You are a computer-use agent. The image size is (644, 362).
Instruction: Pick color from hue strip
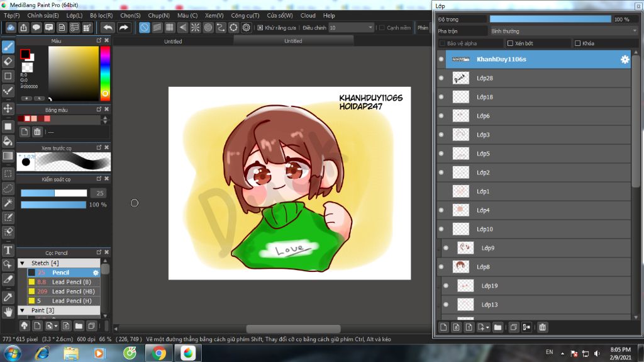[105, 73]
